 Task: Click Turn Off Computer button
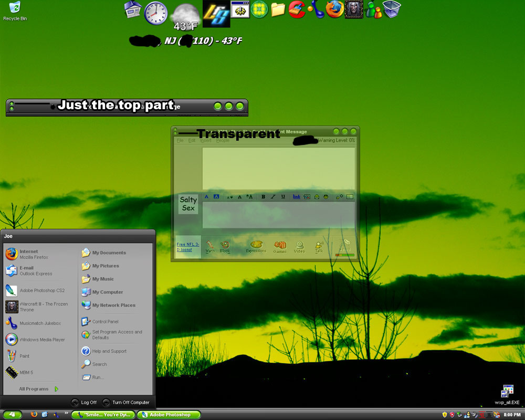coord(126,402)
